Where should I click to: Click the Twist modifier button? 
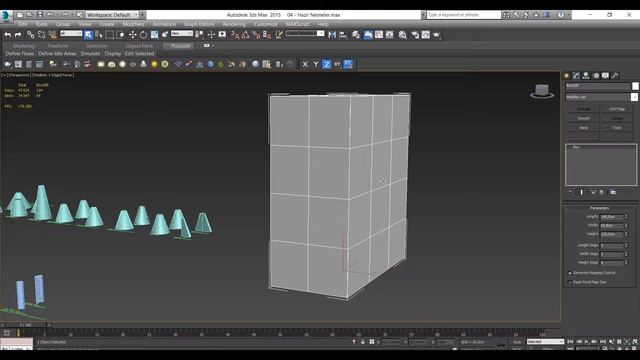click(617, 128)
